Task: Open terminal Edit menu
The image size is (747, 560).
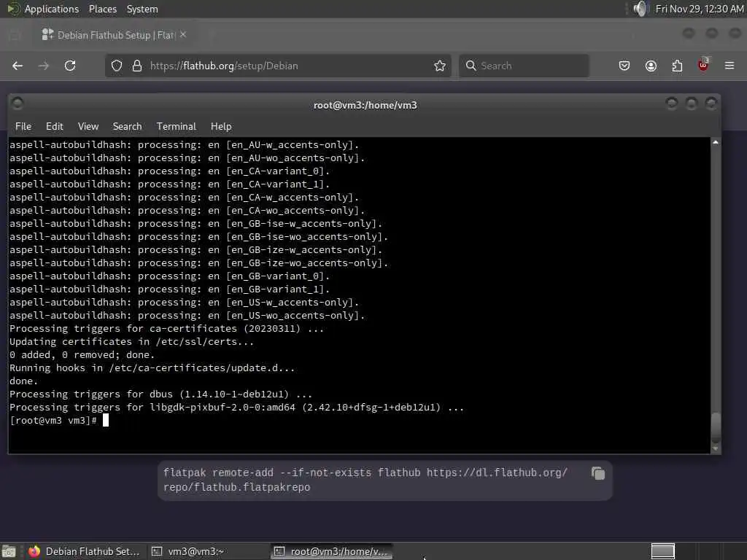Action: (x=54, y=127)
